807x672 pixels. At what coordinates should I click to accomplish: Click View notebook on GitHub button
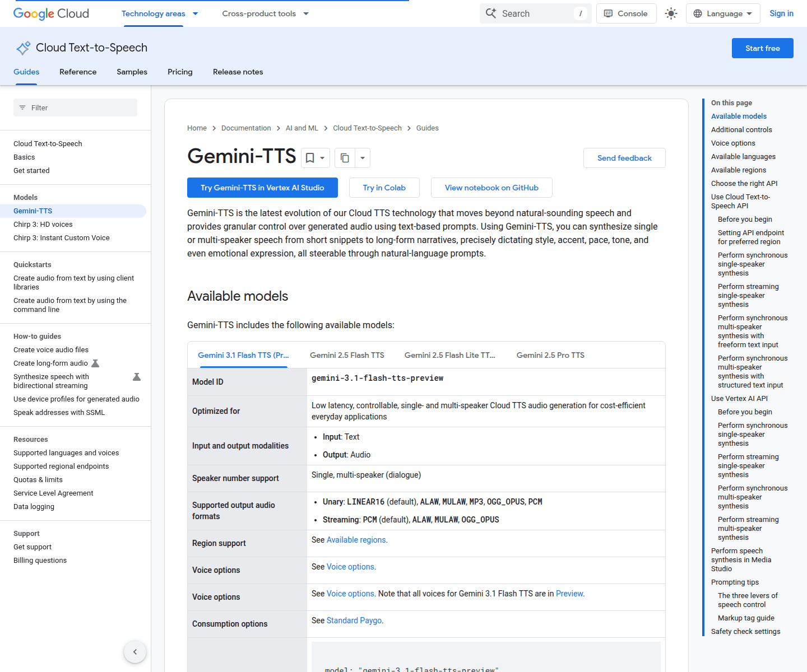(491, 188)
